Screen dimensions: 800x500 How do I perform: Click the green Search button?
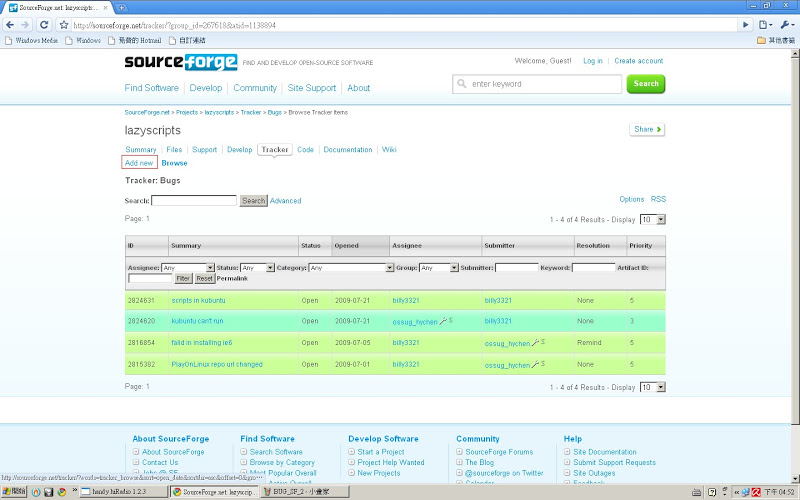pyautogui.click(x=646, y=84)
